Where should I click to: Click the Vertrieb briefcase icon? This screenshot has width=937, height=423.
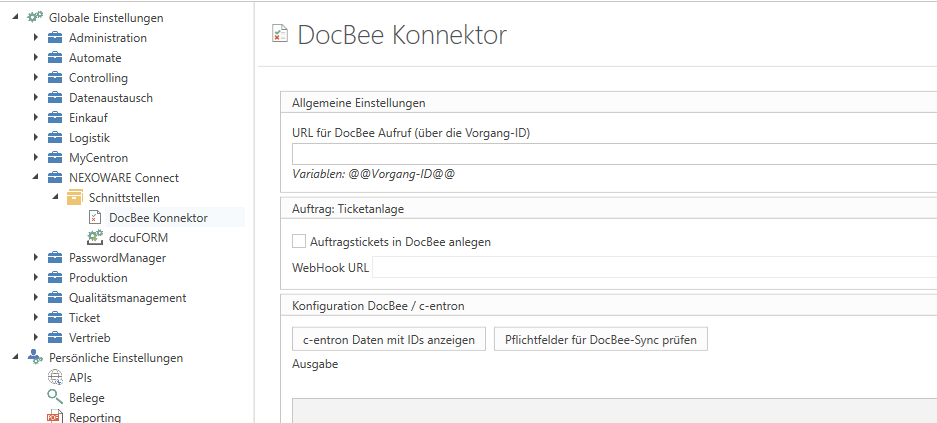55,338
